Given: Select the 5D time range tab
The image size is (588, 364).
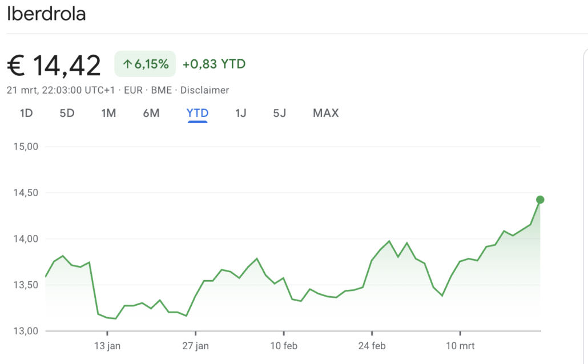Looking at the screenshot, I should [x=67, y=113].
